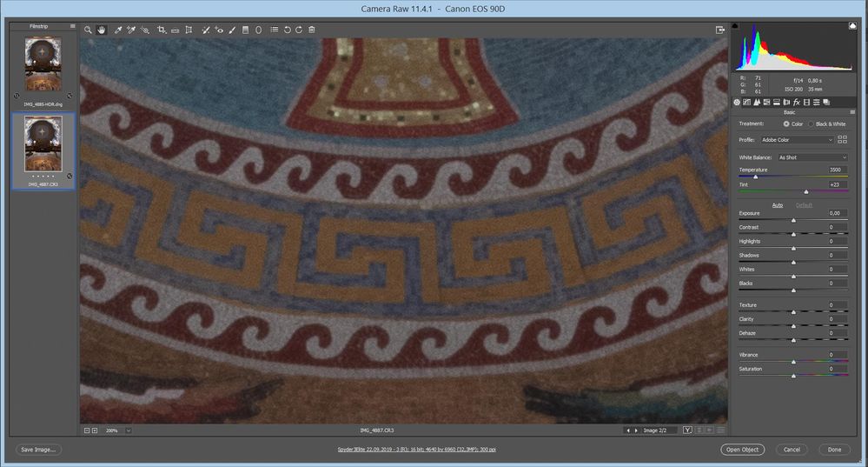Open the Effects fx panel tab
The image size is (868, 467).
click(797, 102)
